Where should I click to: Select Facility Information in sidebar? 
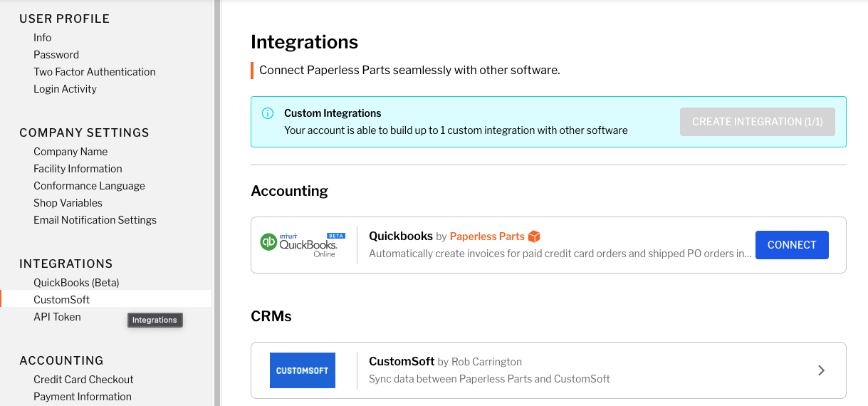click(x=78, y=169)
